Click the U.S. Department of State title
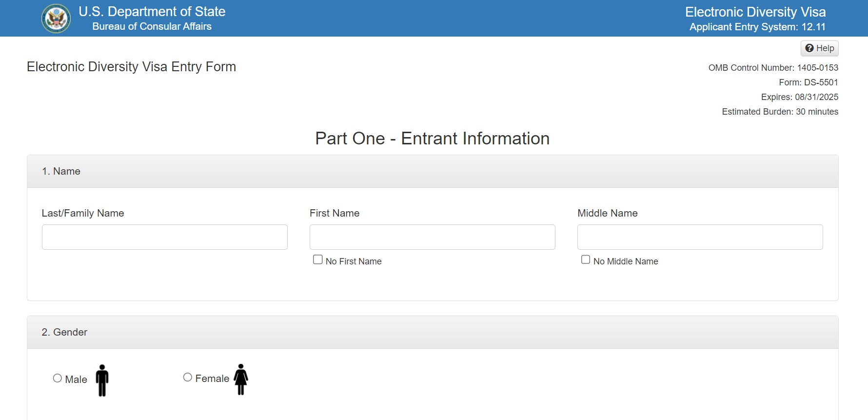The width and height of the screenshot is (868, 420). (152, 12)
